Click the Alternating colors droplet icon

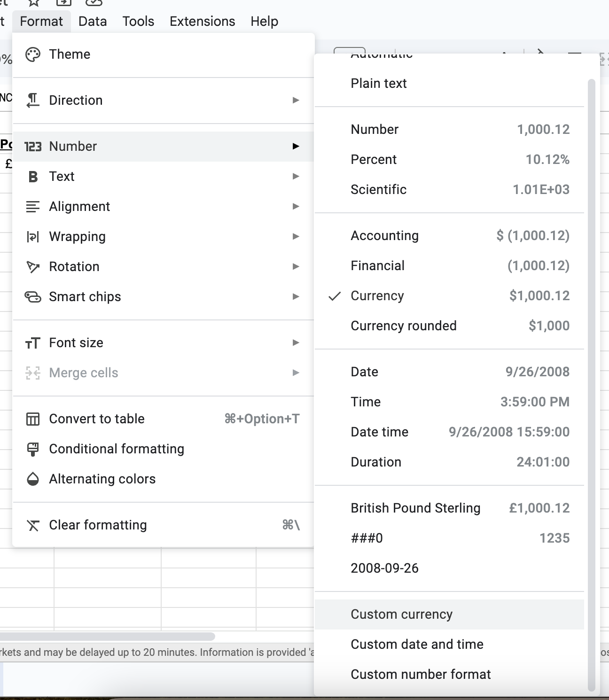[x=33, y=479]
